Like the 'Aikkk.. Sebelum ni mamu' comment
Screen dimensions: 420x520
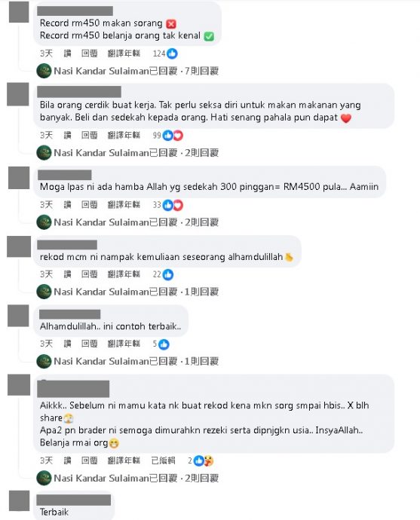[67, 460]
